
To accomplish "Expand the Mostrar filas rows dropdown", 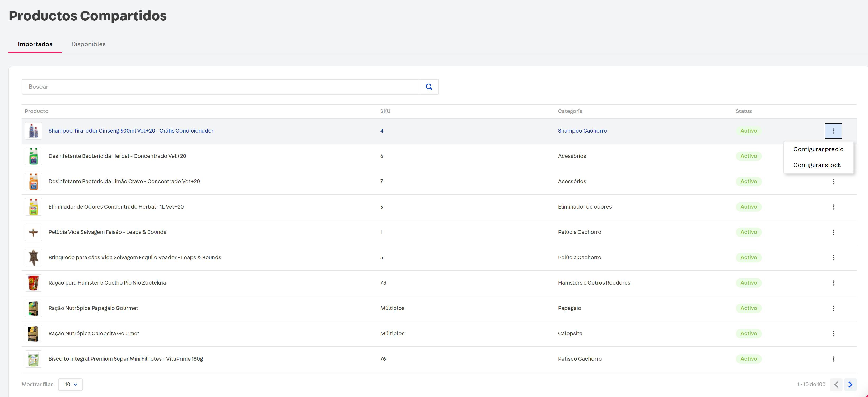I will pos(71,385).
